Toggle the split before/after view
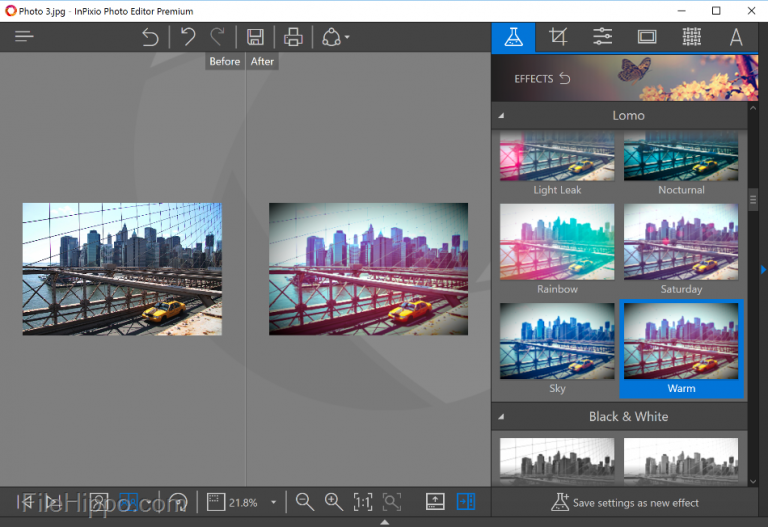Viewport: 768px width, 527px height. [129, 502]
